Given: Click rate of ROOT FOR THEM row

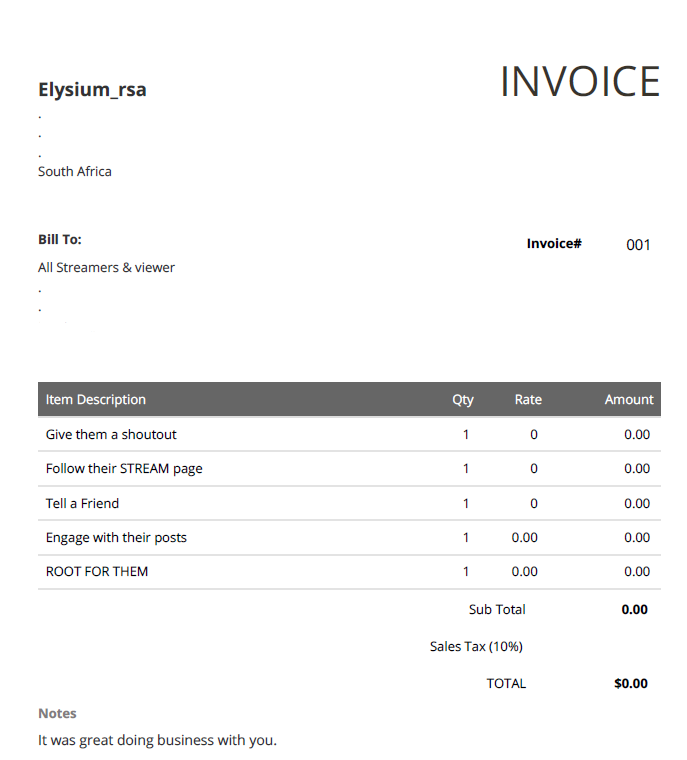Looking at the screenshot, I should 525,571.
